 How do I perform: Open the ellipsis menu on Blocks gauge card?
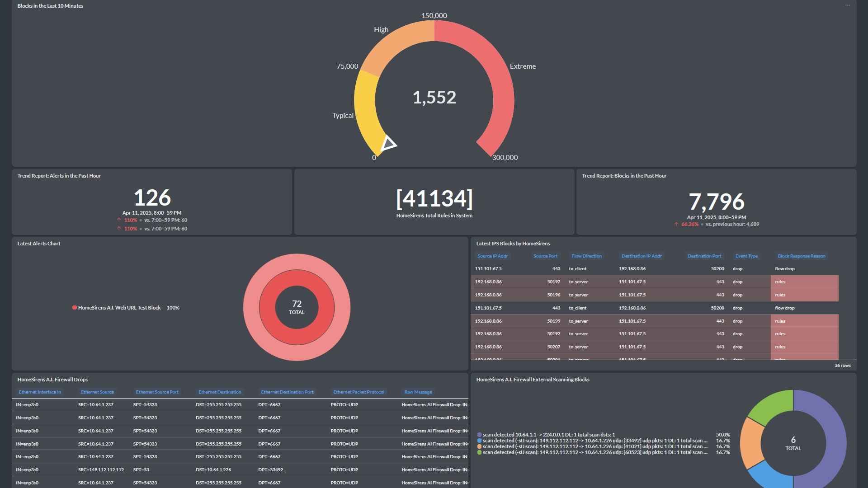click(848, 5)
